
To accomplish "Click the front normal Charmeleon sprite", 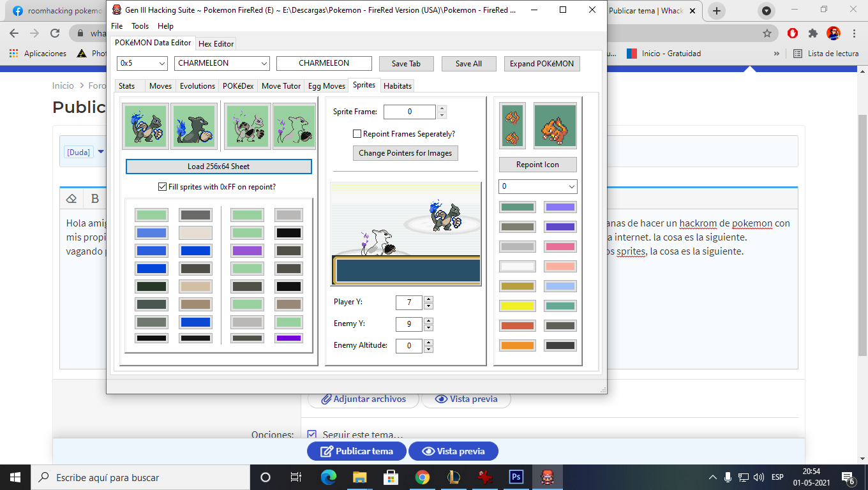I will pyautogui.click(x=146, y=126).
